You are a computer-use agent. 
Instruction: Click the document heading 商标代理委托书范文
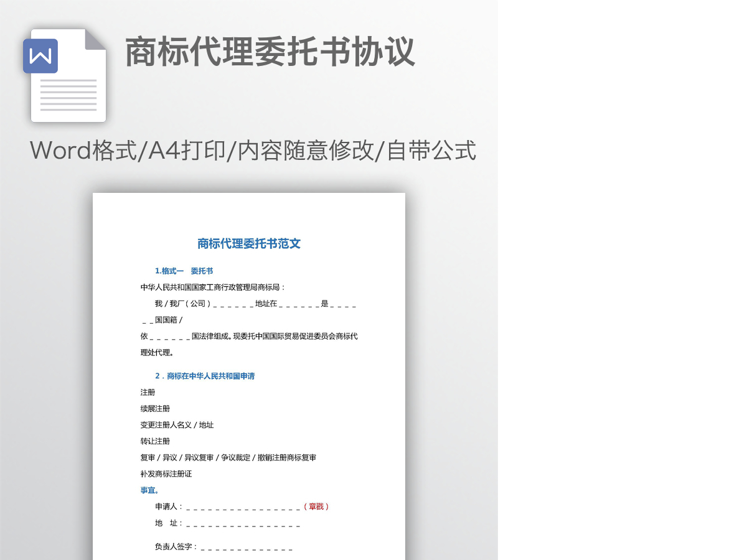click(x=249, y=244)
